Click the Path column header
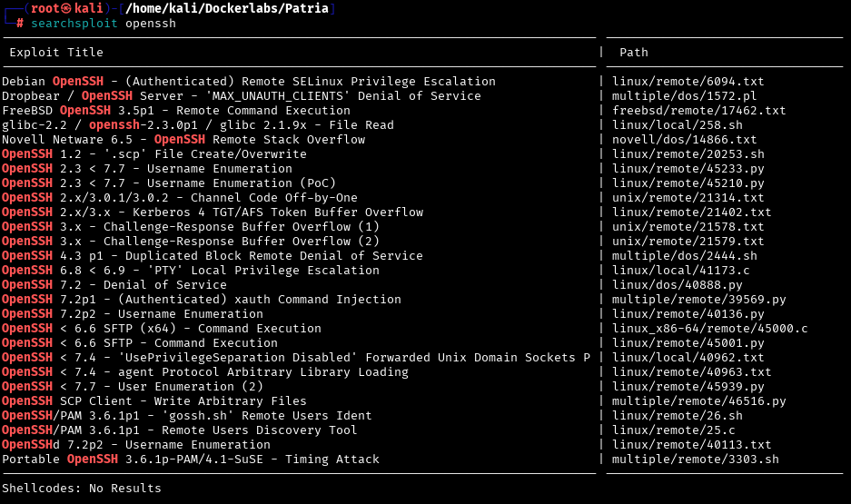The image size is (851, 504). (633, 53)
